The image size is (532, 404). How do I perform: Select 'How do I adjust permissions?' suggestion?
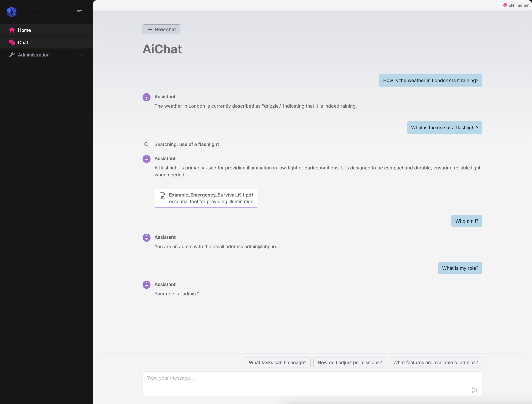point(349,362)
